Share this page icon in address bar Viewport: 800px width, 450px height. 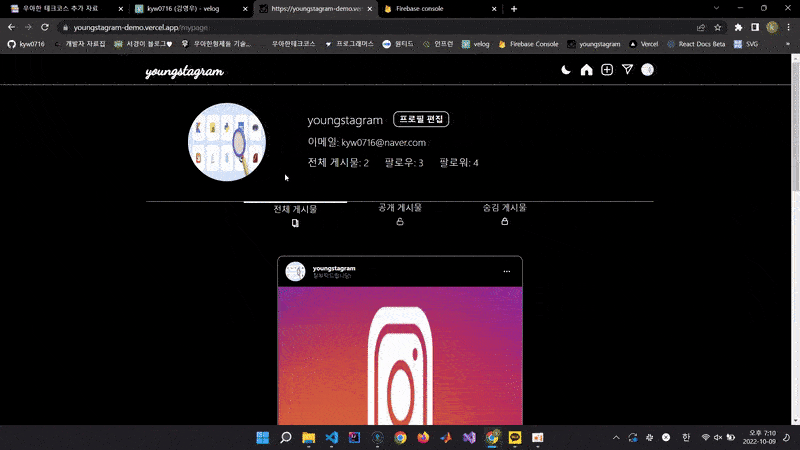[701, 28]
